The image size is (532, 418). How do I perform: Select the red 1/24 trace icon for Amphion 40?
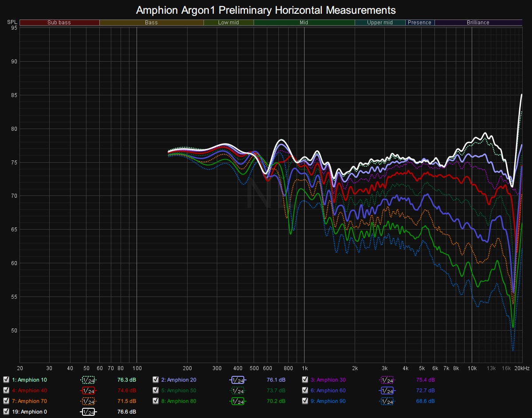88,391
